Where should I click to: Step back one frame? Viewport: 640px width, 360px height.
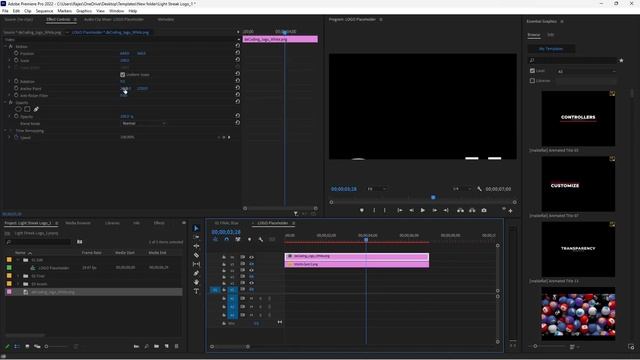coord(411,210)
